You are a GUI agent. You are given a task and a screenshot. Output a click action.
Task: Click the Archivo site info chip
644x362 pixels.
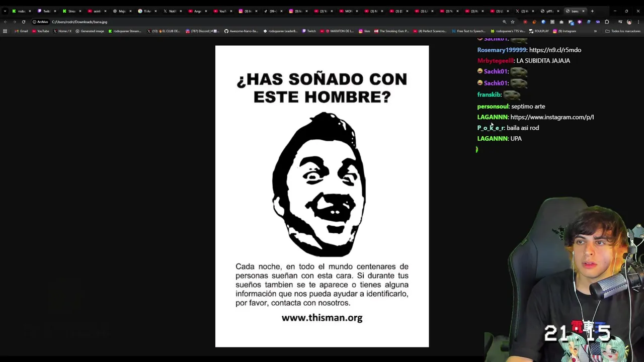click(40, 22)
